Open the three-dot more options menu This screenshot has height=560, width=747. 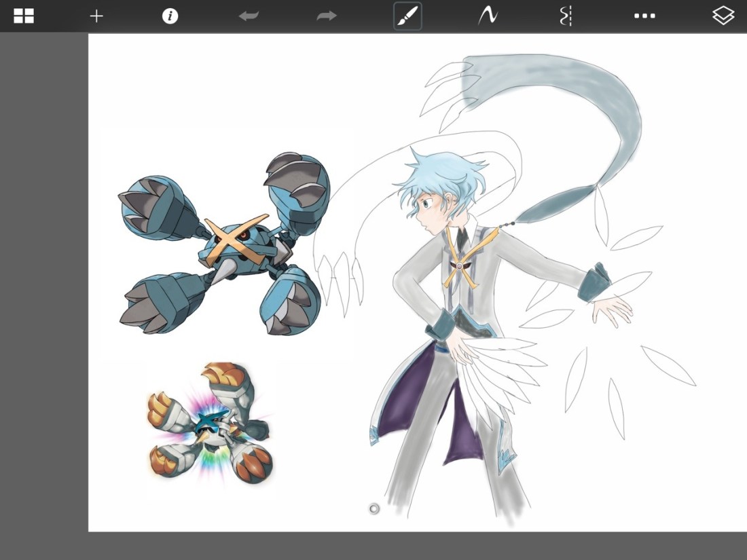pos(644,16)
